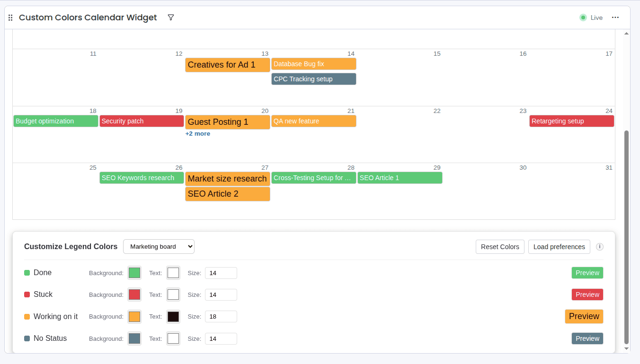Click the Size field for Working on it
The height and width of the screenshot is (364, 640).
221,316
